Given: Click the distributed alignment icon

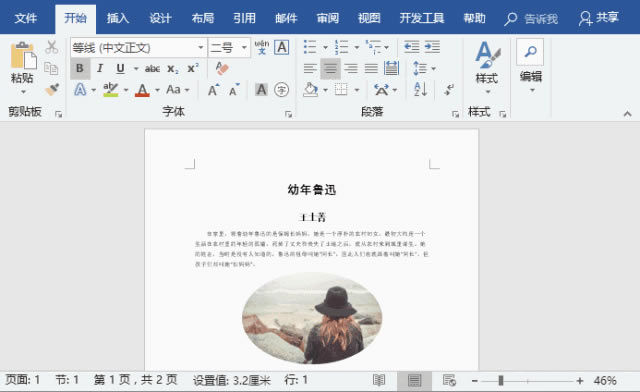Looking at the screenshot, I should click(391, 68).
